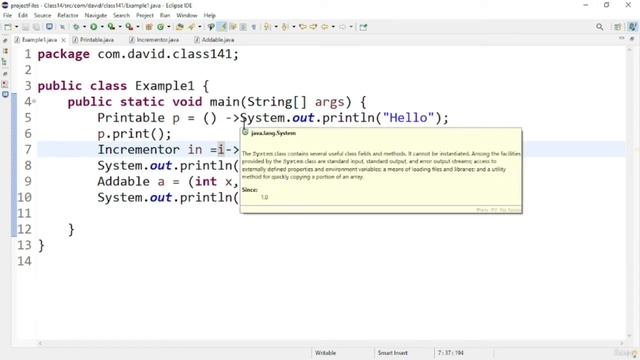Open the New Java Class dropdown arrow
Screen dimensions: 640x360
169,27
